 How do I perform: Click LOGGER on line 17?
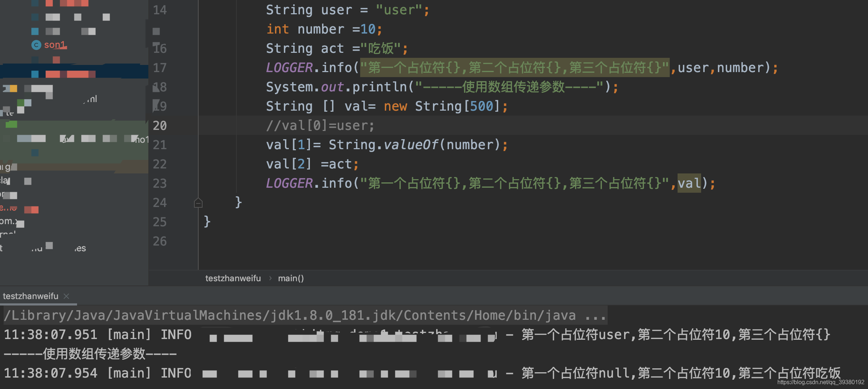(289, 68)
